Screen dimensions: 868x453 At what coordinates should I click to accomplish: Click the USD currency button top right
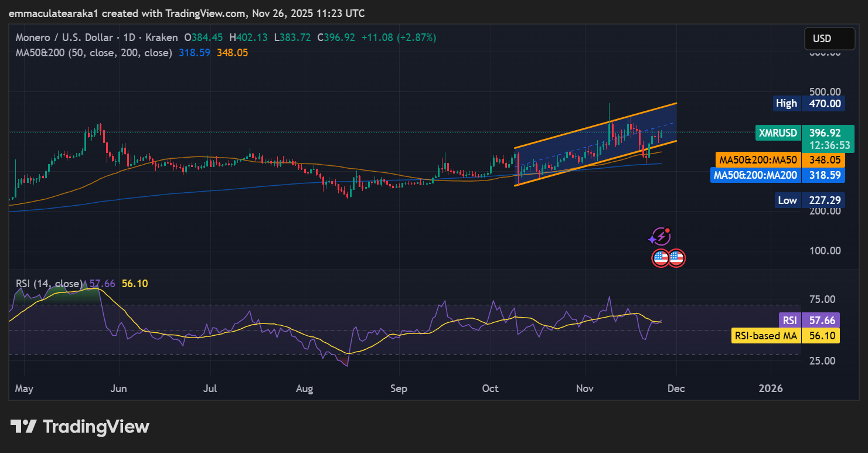pos(829,38)
